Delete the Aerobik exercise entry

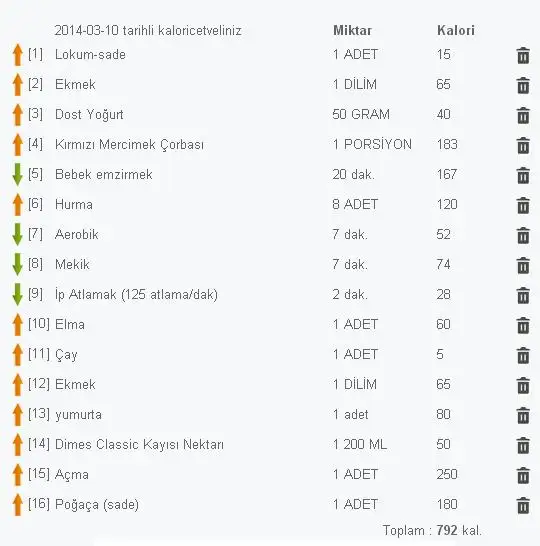(523, 235)
